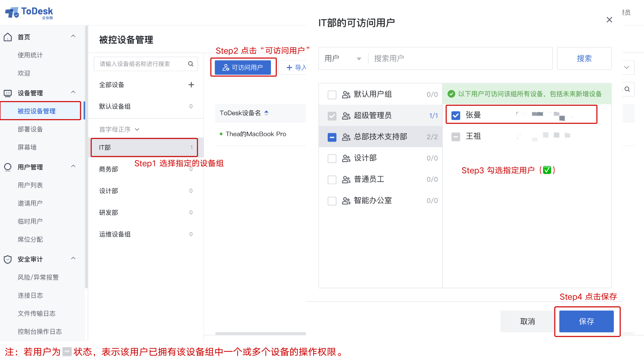The height and width of the screenshot is (362, 644).
Task: Click the search magnifier in device group search
Action: pos(191,64)
